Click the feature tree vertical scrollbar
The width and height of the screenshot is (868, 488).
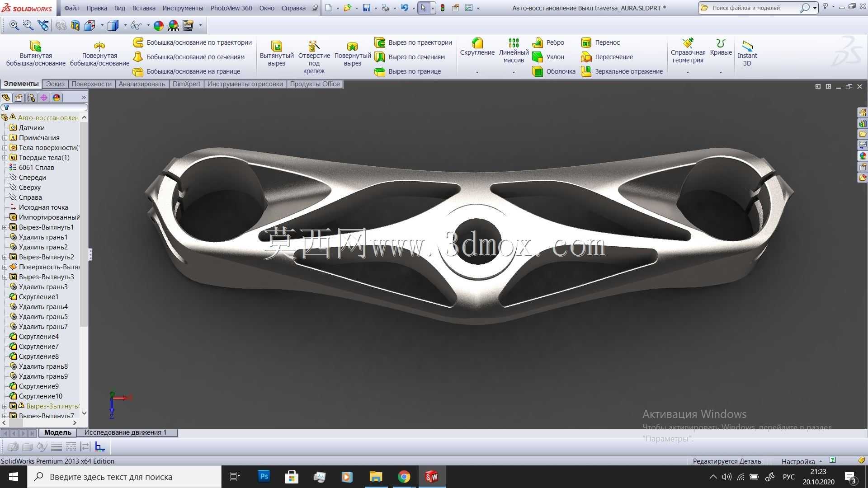point(84,265)
